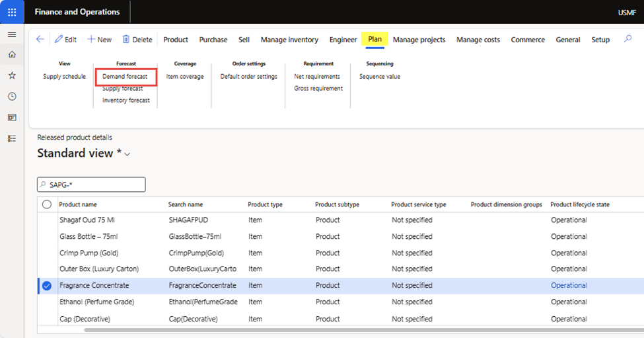Open Gross requirement
Viewport: 644px width, 338px height.
pyautogui.click(x=318, y=89)
